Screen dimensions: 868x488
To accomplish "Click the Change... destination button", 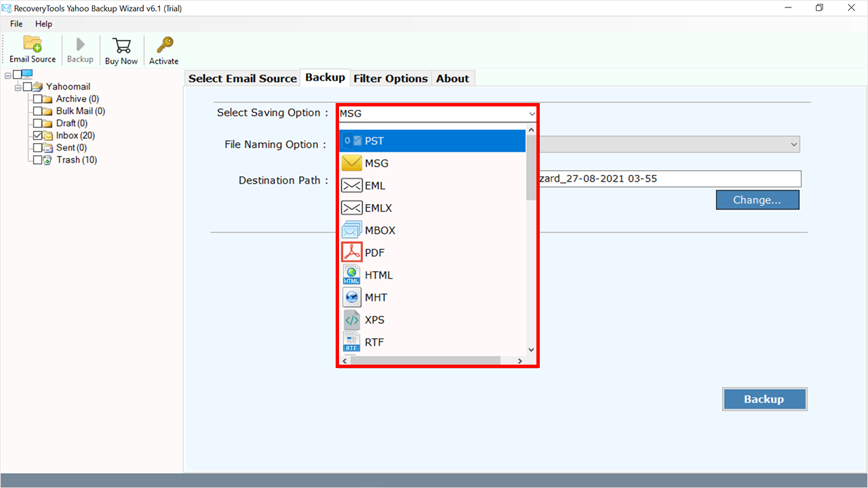I will 757,200.
